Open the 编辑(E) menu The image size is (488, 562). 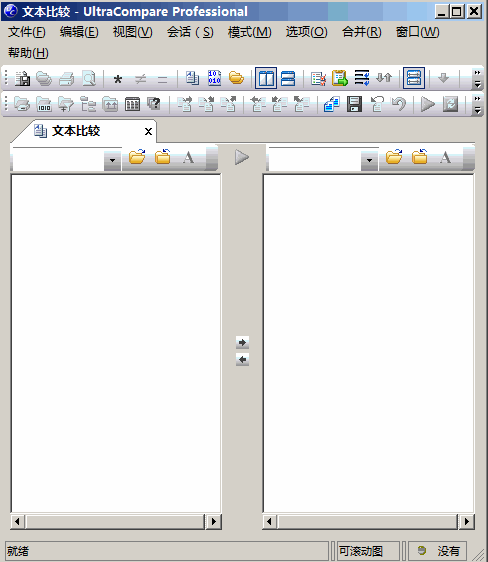coord(79,32)
